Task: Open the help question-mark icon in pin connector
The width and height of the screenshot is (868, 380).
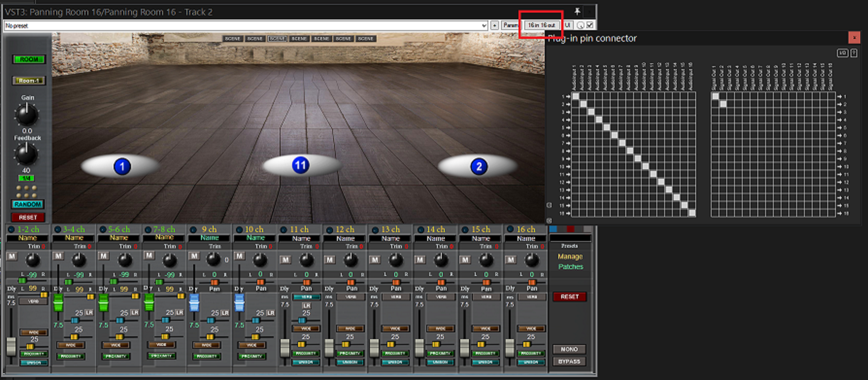Action: coord(853,53)
